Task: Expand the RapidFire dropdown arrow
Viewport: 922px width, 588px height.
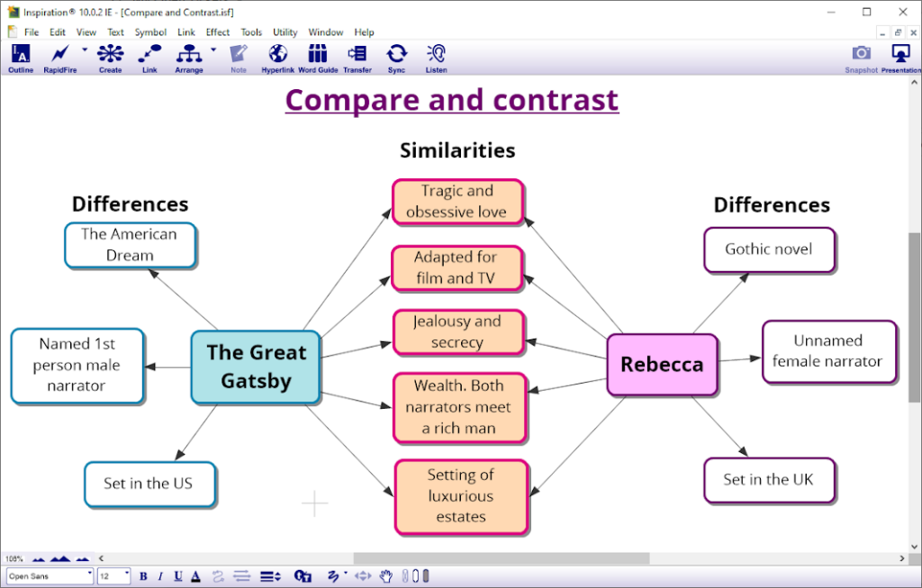Action: tap(85, 50)
